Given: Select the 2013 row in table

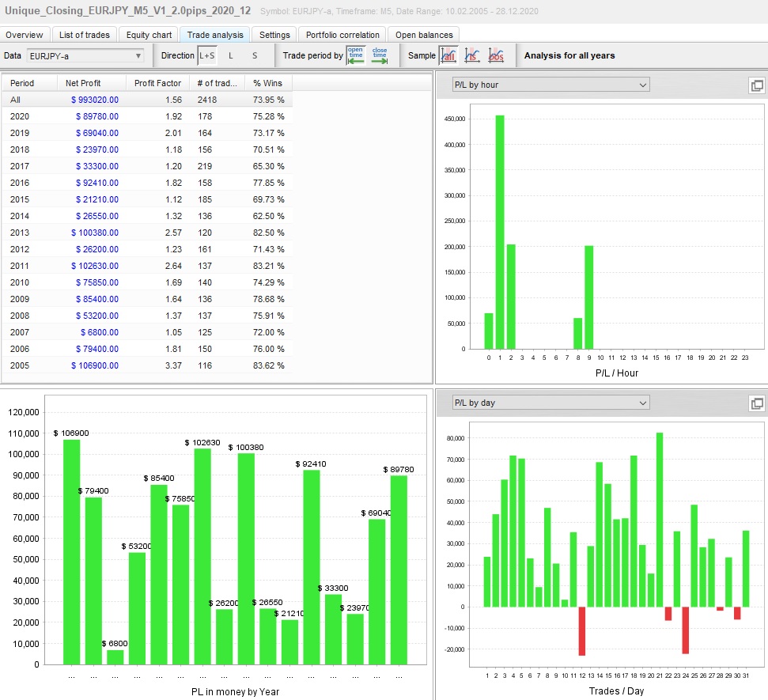Looking at the screenshot, I should click(147, 233).
